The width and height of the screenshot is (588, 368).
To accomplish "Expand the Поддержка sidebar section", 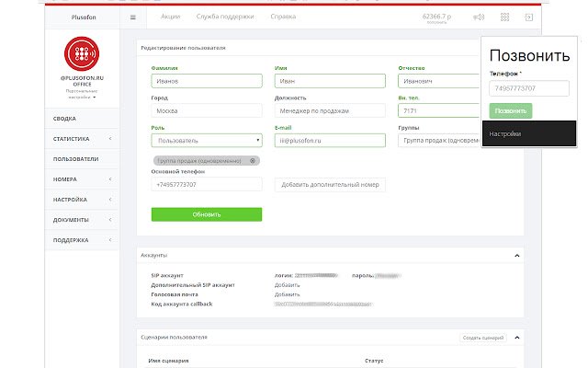I will pyautogui.click(x=82, y=240).
